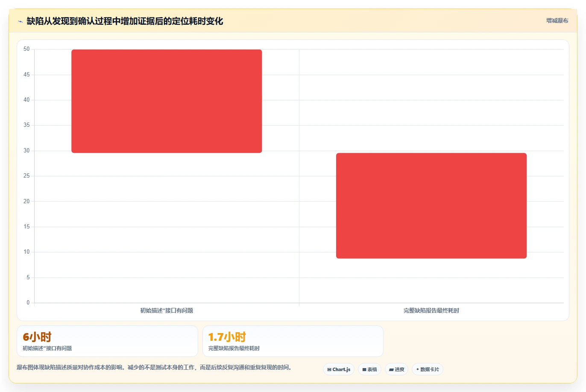The image size is (586, 392).
Task: Click the y-axis value 20
Action: coord(26,201)
